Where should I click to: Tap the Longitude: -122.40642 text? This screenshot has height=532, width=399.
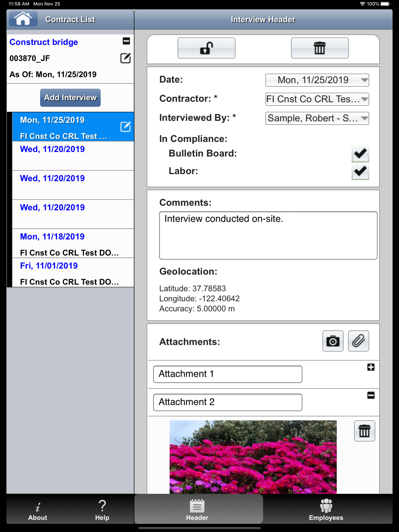[x=199, y=299]
